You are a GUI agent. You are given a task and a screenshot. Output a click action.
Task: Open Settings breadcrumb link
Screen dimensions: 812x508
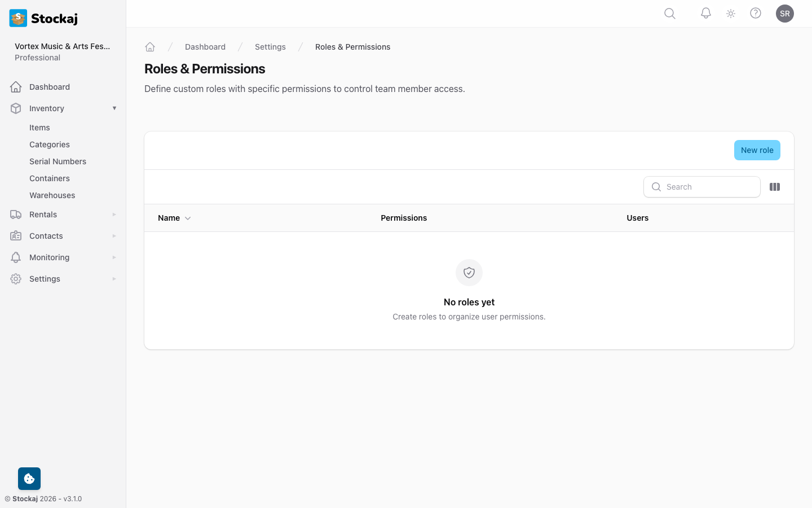(x=270, y=47)
